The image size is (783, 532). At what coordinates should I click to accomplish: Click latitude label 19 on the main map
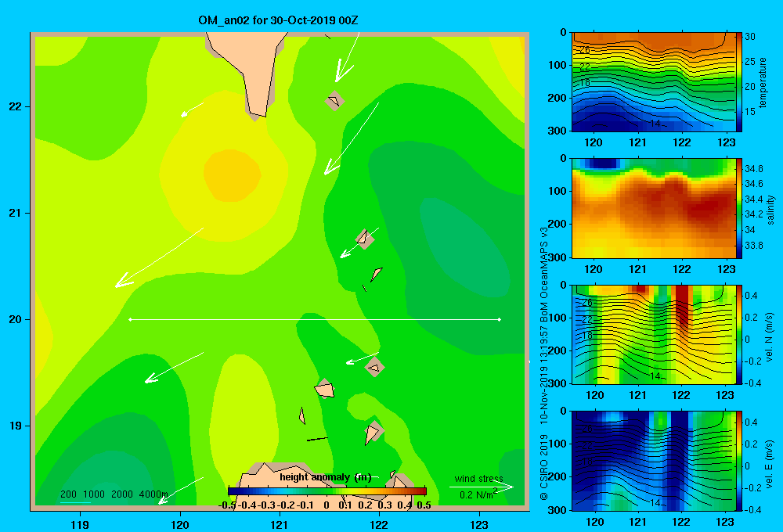[16, 426]
